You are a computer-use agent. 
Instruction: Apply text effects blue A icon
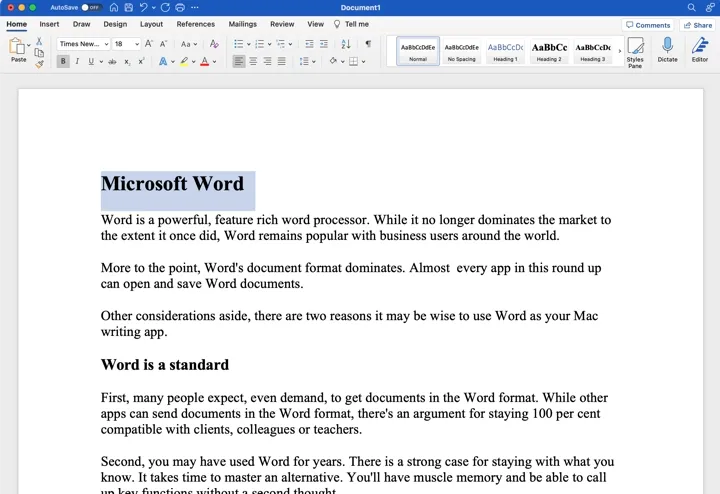click(163, 61)
